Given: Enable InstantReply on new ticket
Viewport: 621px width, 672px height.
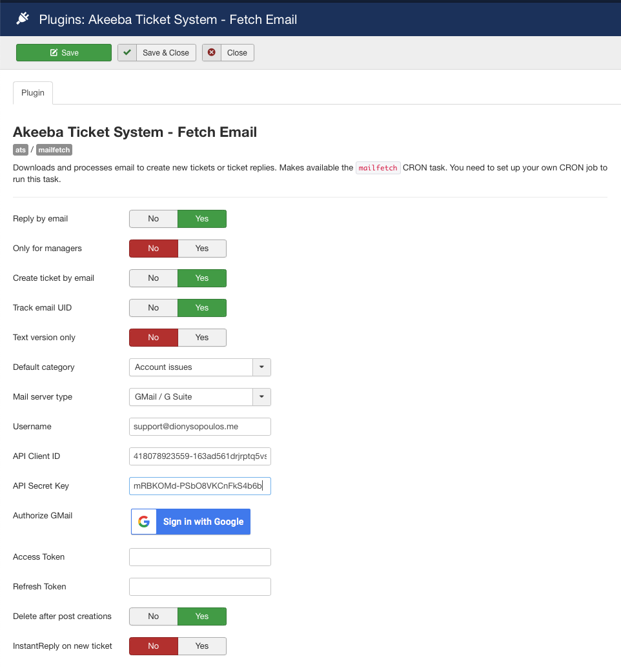Looking at the screenshot, I should [x=202, y=646].
